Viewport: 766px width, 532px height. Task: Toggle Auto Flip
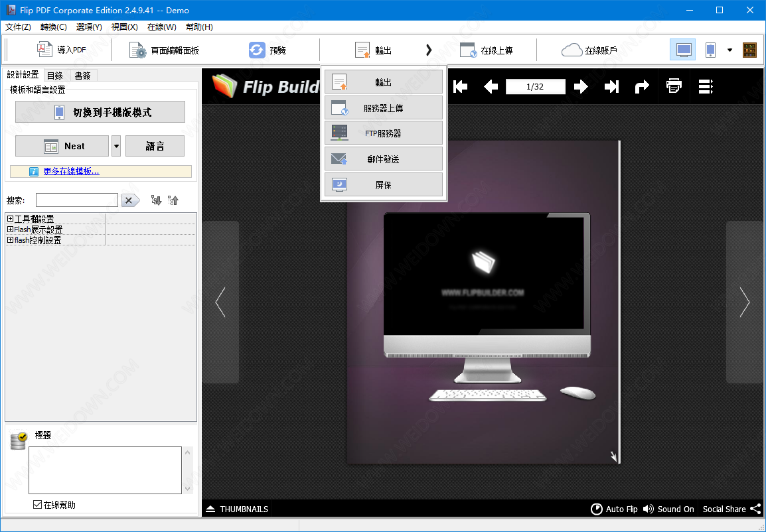point(614,509)
